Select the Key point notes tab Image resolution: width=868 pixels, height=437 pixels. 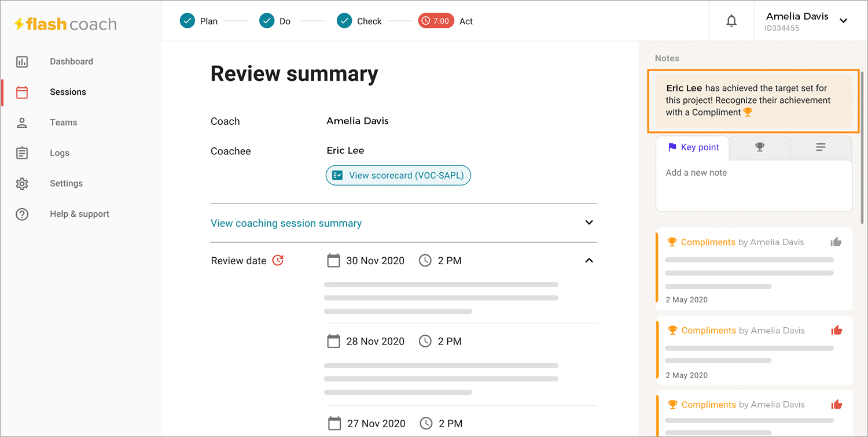click(x=693, y=147)
